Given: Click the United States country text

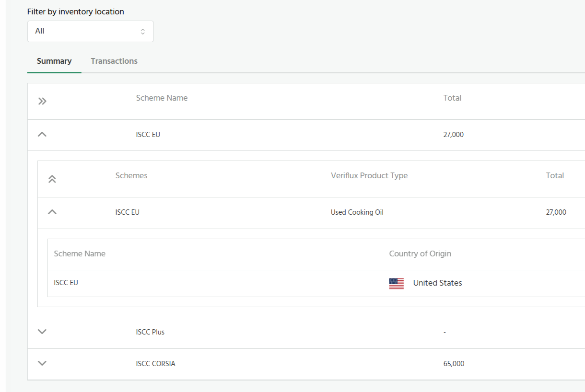Looking at the screenshot, I should point(438,283).
